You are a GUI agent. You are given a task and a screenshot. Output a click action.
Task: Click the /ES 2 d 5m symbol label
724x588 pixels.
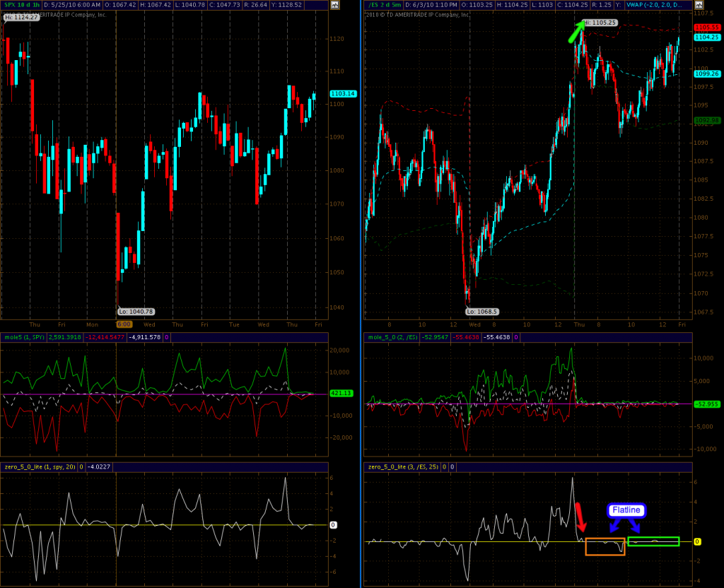[384, 5]
